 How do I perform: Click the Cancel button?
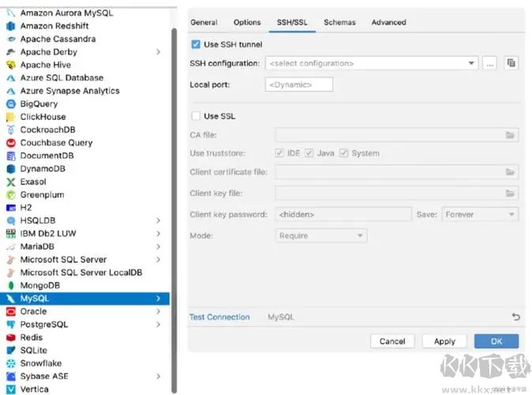392,341
